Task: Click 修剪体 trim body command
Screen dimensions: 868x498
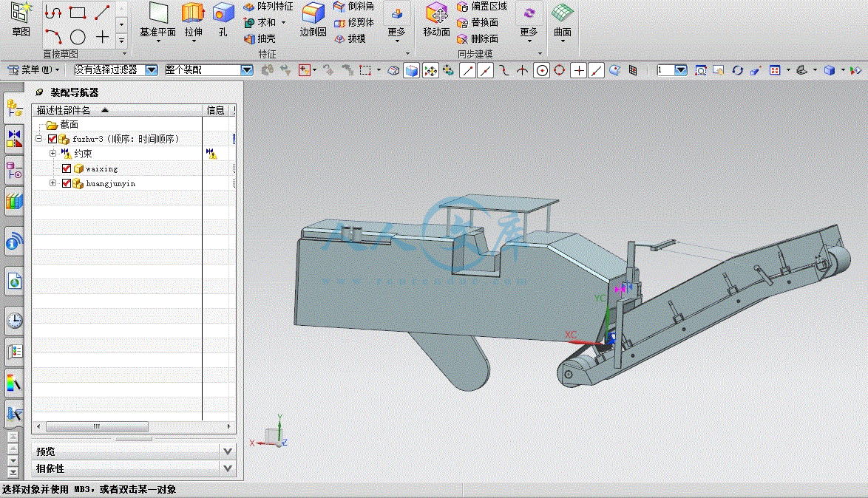Action: pyautogui.click(x=353, y=23)
